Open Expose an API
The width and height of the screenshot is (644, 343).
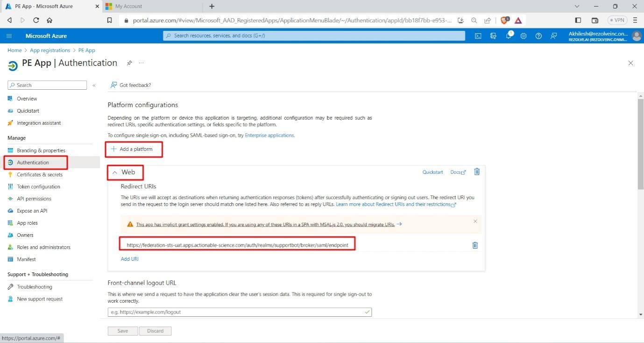click(32, 211)
